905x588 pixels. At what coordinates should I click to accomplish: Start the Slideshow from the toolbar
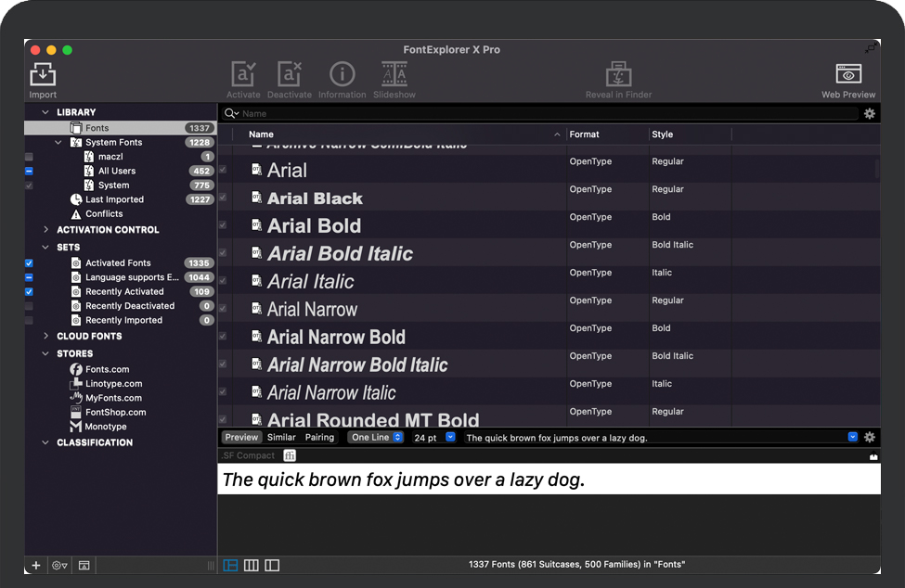[394, 75]
